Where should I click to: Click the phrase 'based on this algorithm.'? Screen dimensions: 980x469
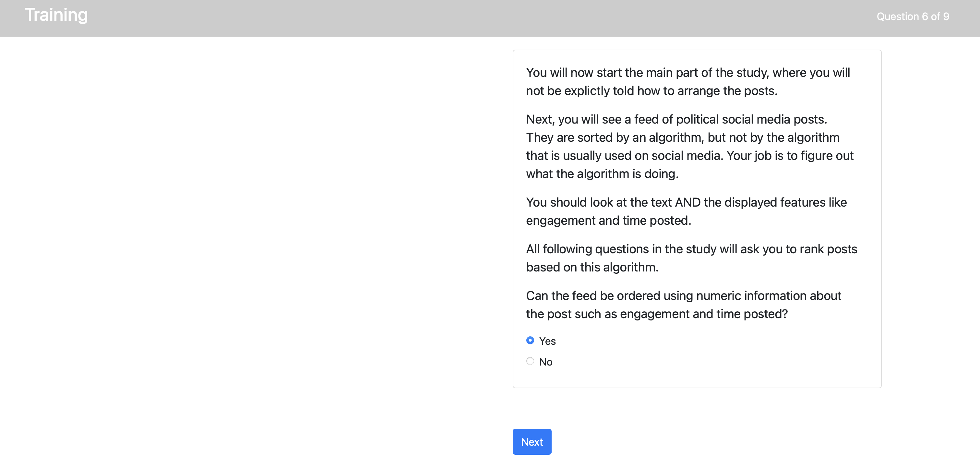[x=592, y=267]
